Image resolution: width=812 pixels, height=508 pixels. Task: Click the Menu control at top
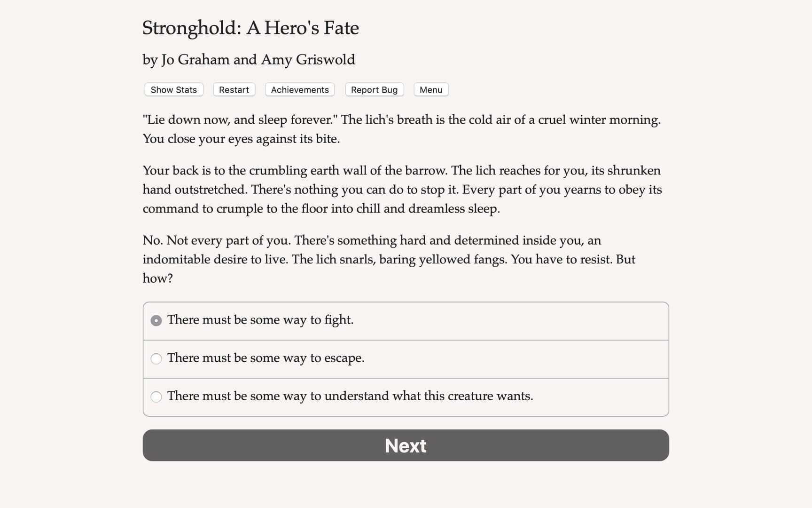point(430,89)
